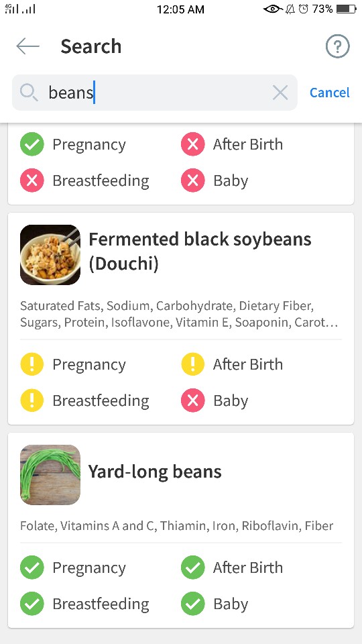The width and height of the screenshot is (362, 644).
Task: Tap the magnifying glass search icon
Action: pyautogui.click(x=29, y=93)
